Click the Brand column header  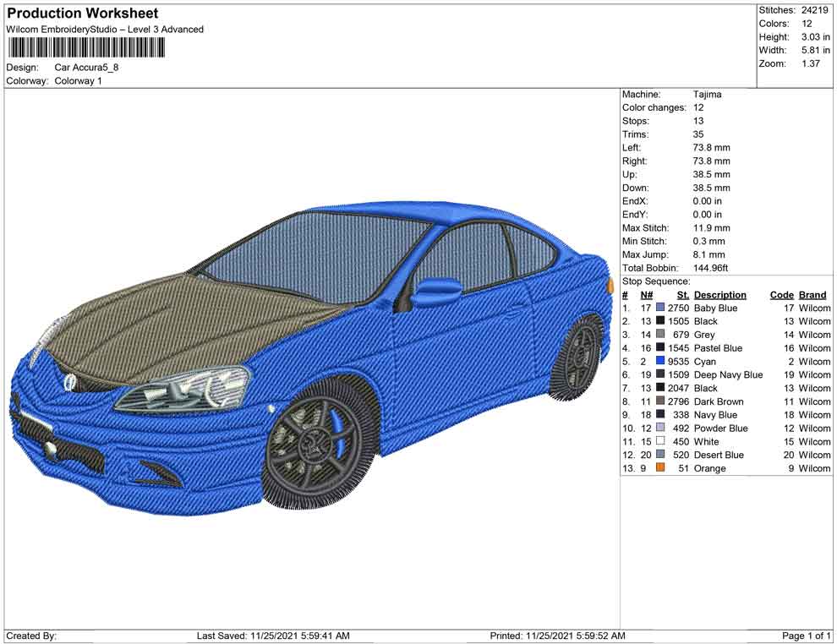click(812, 294)
